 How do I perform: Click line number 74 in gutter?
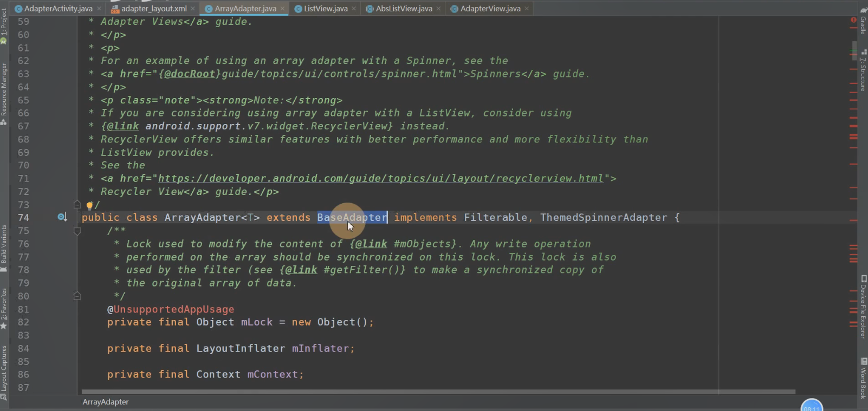tap(23, 217)
